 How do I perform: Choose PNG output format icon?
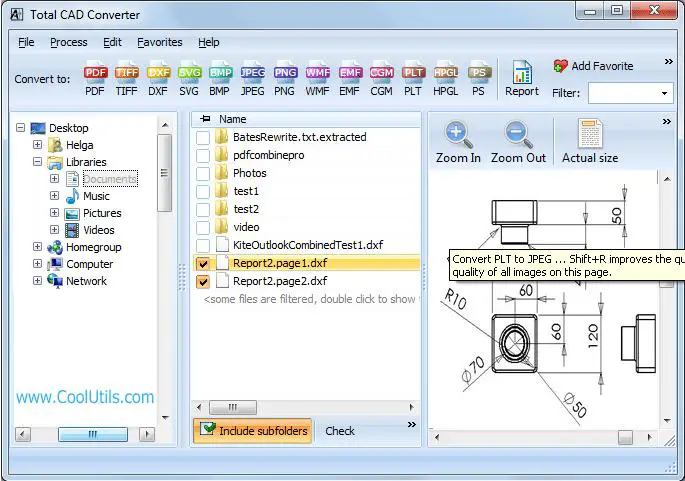click(x=284, y=80)
